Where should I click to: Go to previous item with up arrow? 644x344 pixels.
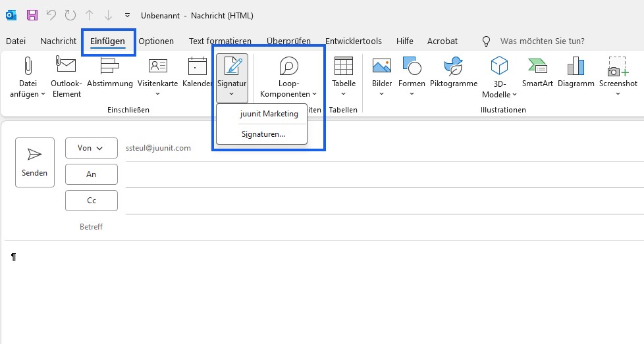(x=89, y=16)
